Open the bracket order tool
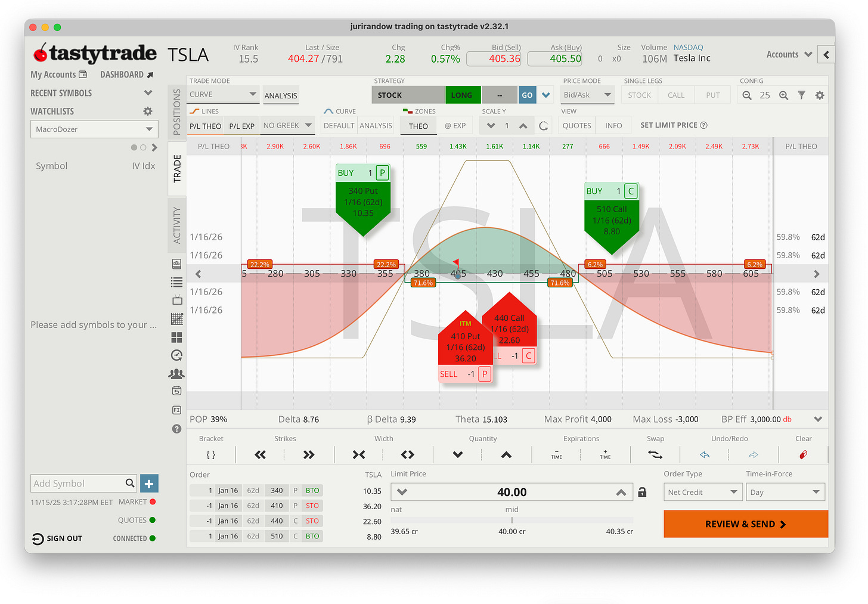868x604 pixels. (211, 454)
